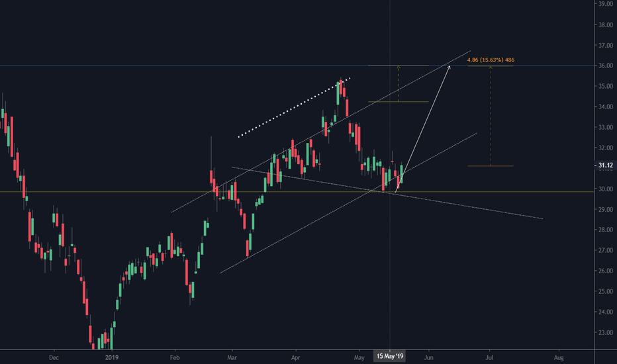Click the 34.00 price axis label
Viewport: 617px width, 364px height.
point(606,107)
